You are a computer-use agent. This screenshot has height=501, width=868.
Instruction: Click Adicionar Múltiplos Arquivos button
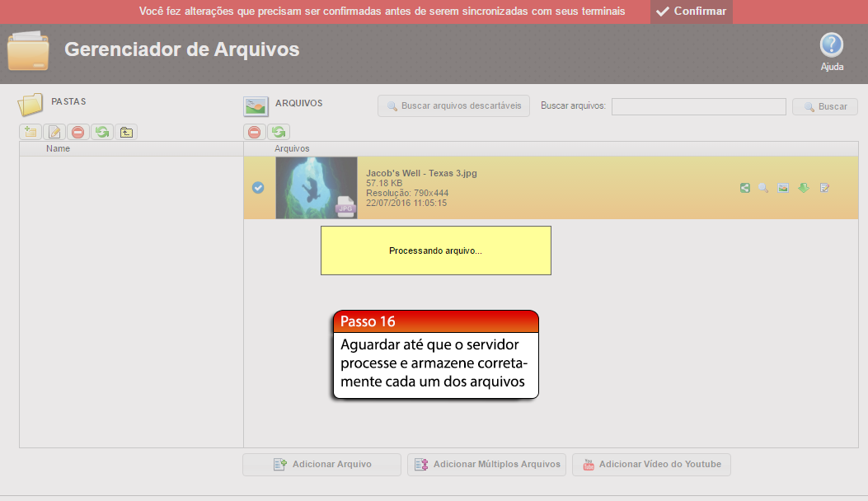pyautogui.click(x=486, y=465)
